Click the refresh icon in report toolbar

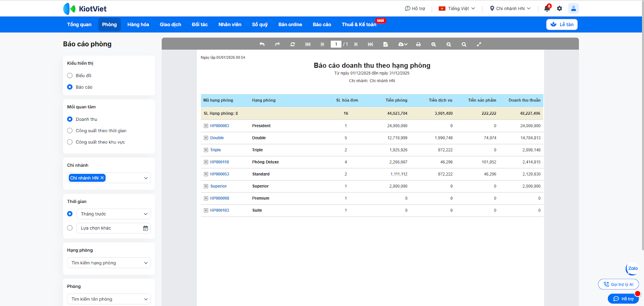point(293,44)
